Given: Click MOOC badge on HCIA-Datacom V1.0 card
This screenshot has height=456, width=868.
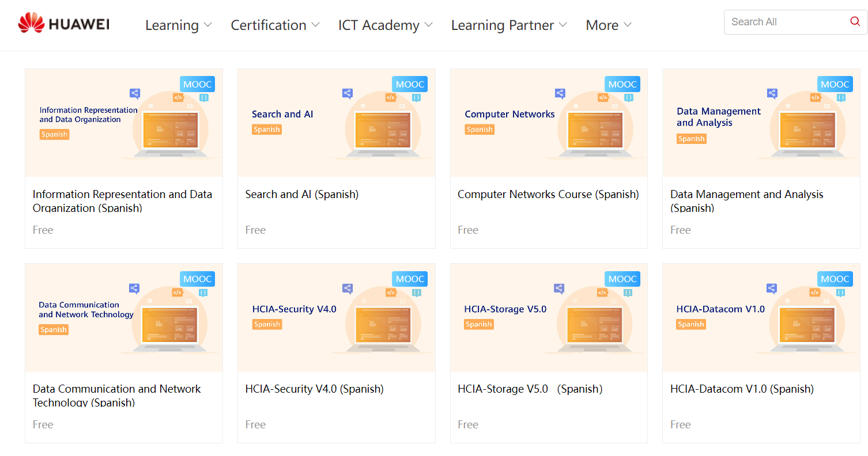Looking at the screenshot, I should [835, 279].
